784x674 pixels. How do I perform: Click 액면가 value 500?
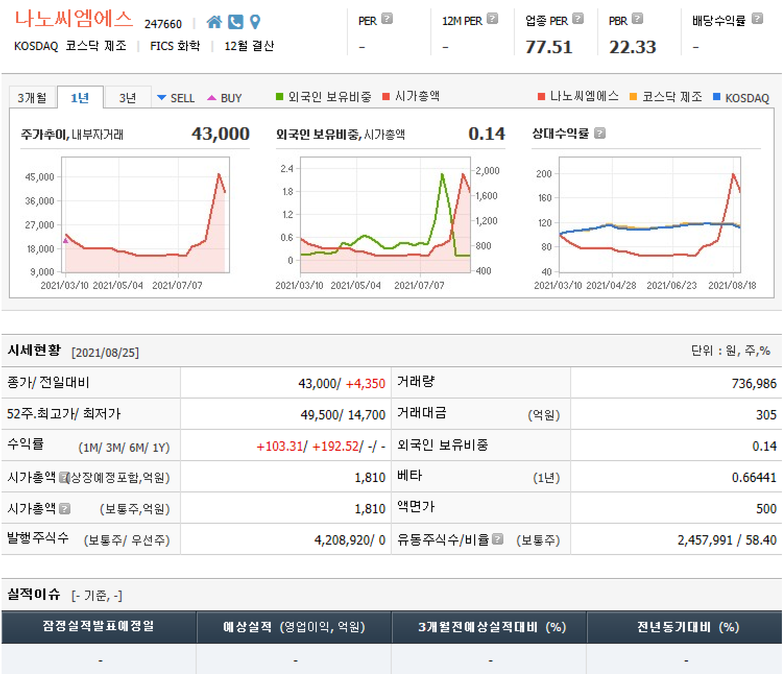(x=766, y=509)
